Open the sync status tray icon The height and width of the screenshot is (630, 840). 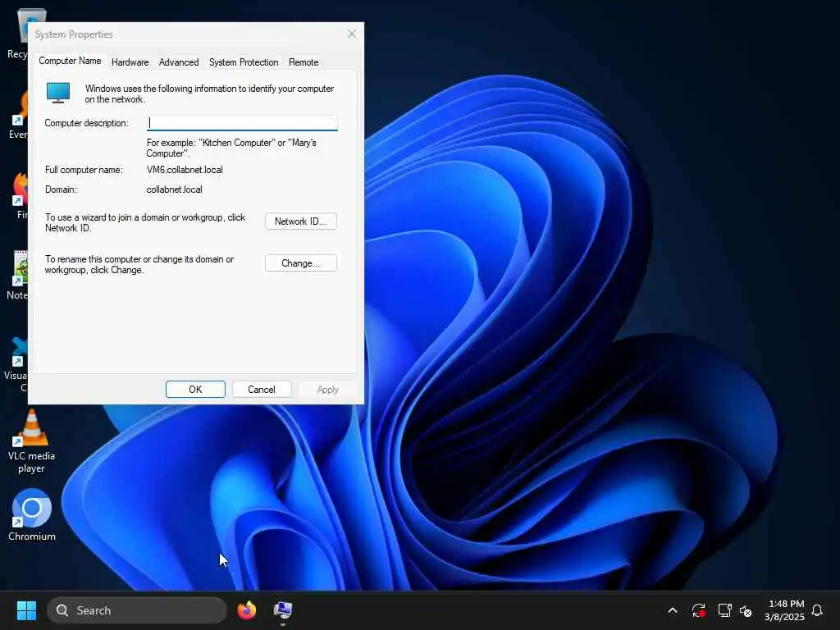(x=699, y=610)
